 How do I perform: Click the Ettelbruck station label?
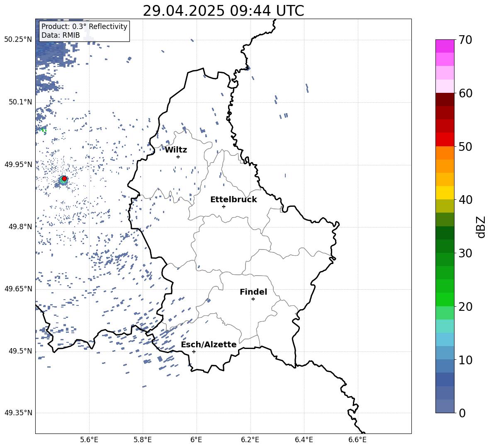coord(233,200)
